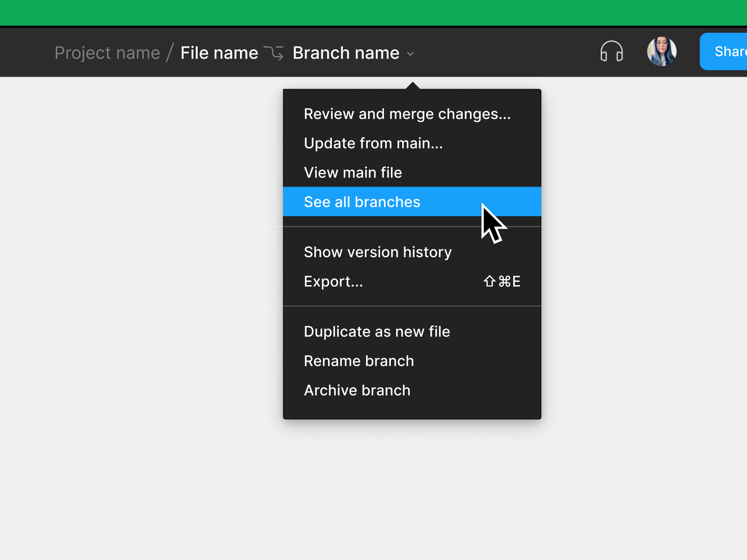Screen dimensions: 747x560
Task: Select the branch fork icon near Branch name
Action: [x=275, y=53]
